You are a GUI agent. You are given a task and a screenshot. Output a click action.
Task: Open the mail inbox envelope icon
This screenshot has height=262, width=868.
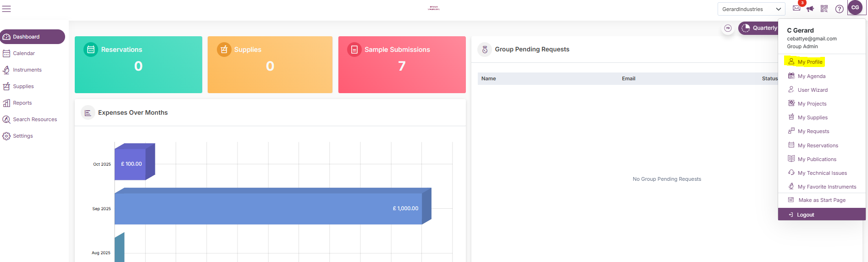point(796,8)
